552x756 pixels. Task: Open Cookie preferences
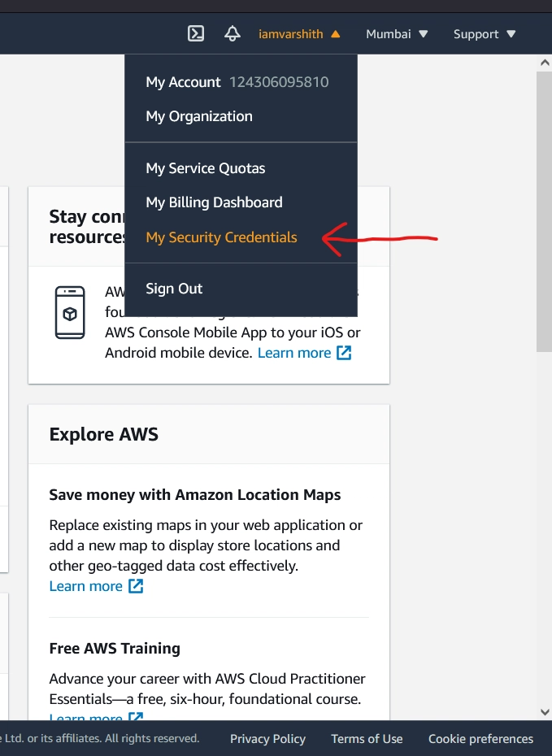480,739
